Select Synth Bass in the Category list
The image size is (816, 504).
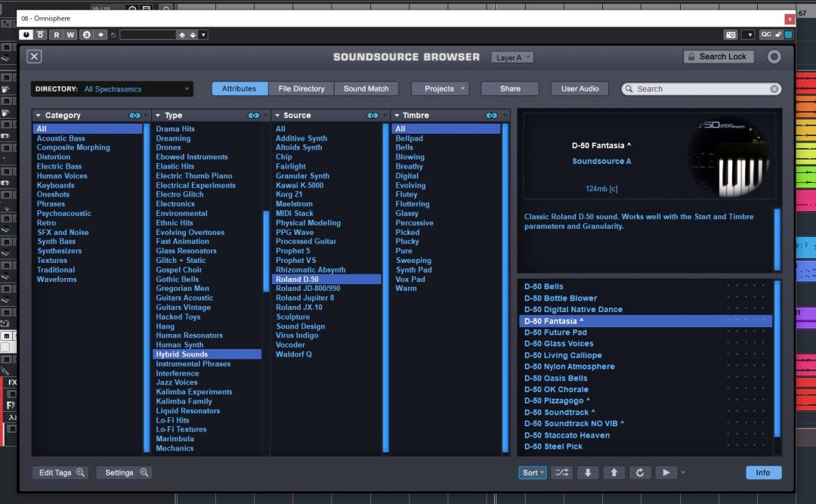click(88, 242)
